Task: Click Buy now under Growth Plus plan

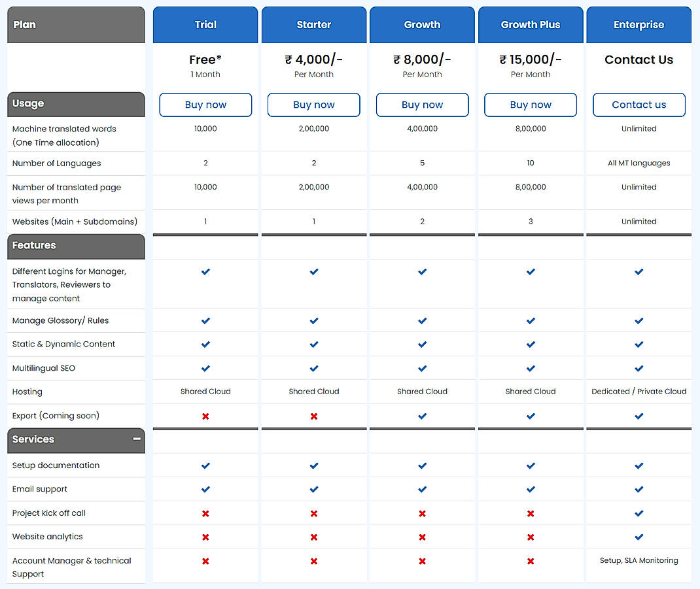Action: pos(531,105)
